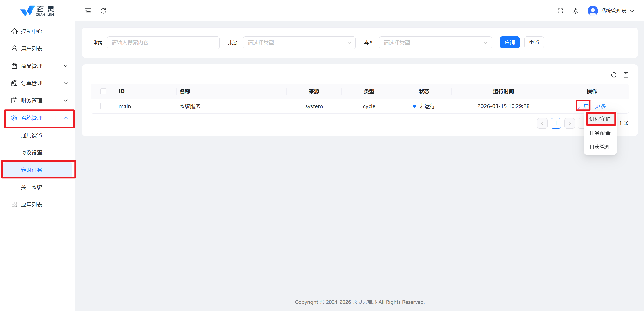The width and height of the screenshot is (644, 311).
Task: Click the sidebar collapse icon
Action: [88, 11]
